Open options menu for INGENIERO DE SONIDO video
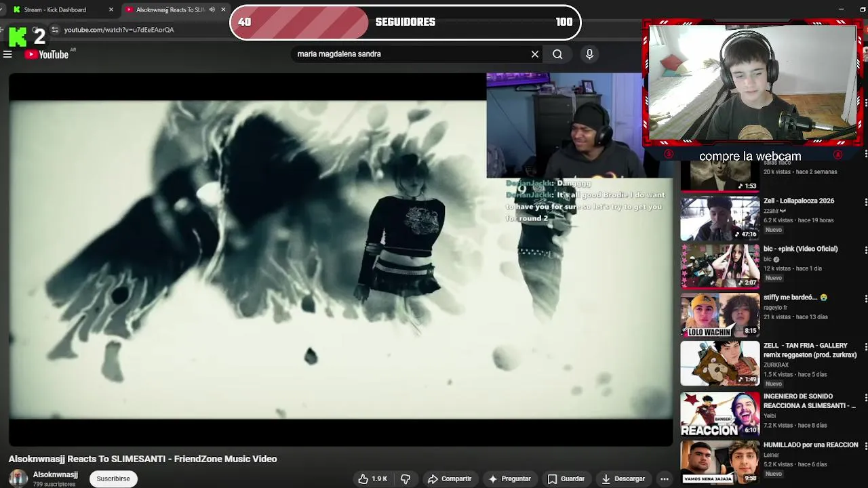Image resolution: width=868 pixels, height=488 pixels. (865, 397)
